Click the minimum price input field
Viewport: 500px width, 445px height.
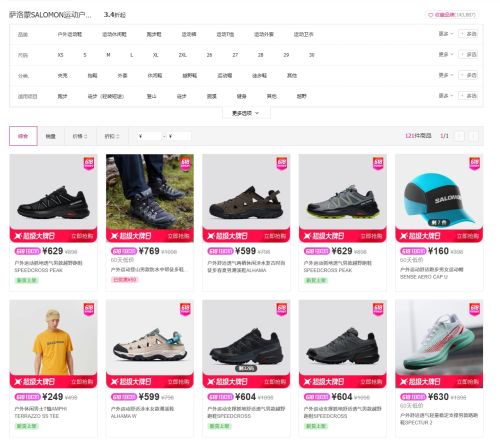152,136
